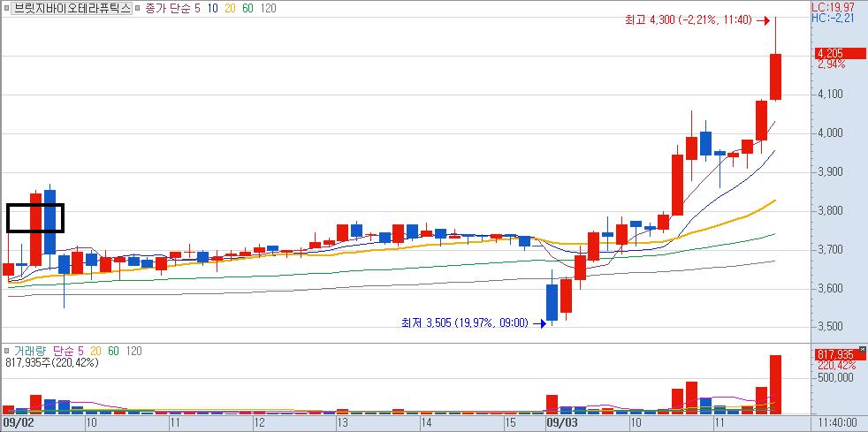Click the 3,500 price axis label

click(830, 328)
